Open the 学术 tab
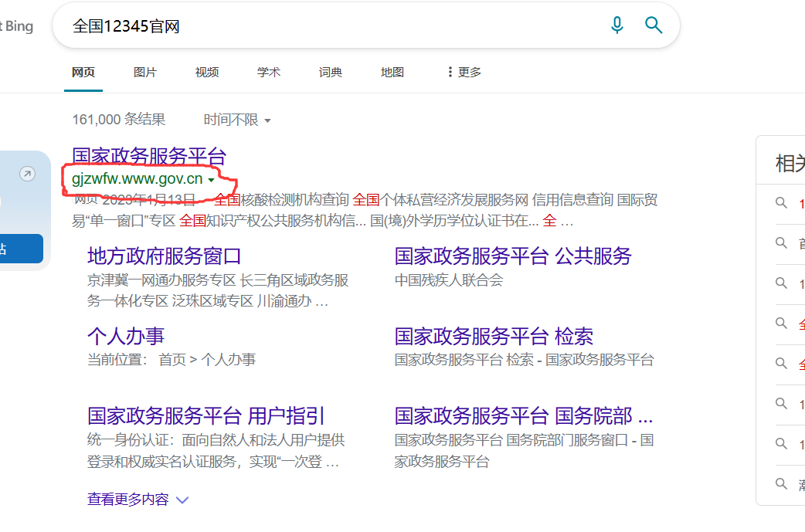 pos(269,73)
